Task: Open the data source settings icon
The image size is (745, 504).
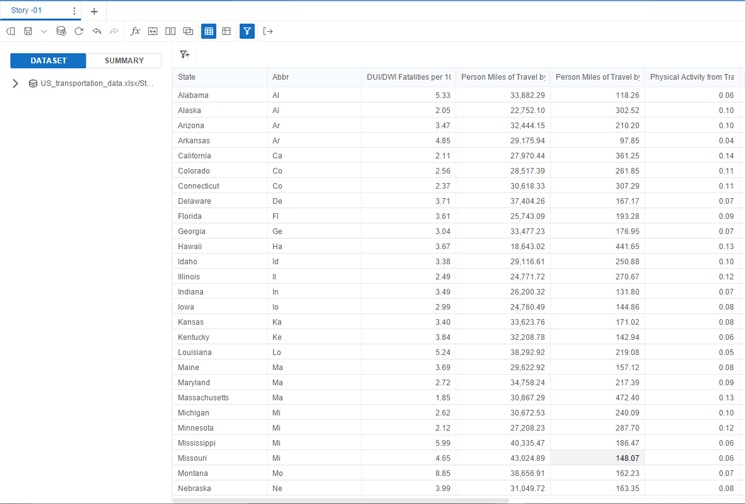Action: coord(61,31)
